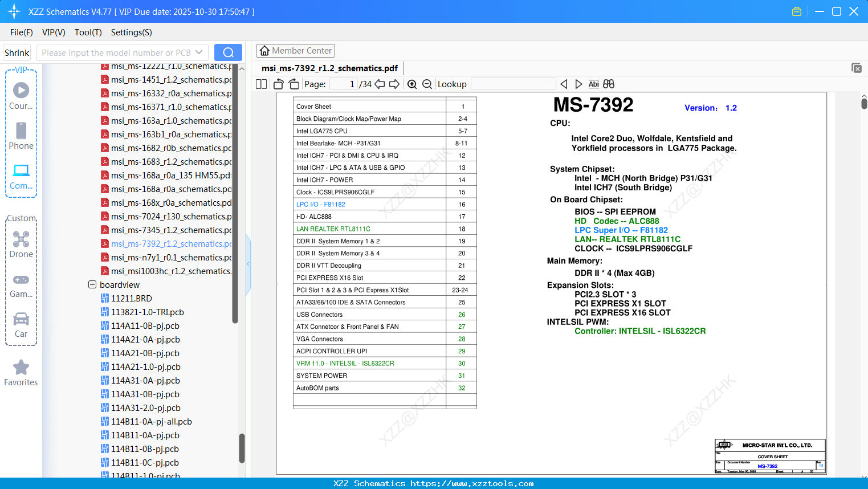
Task: Open the Tool(T) menu
Action: [88, 32]
